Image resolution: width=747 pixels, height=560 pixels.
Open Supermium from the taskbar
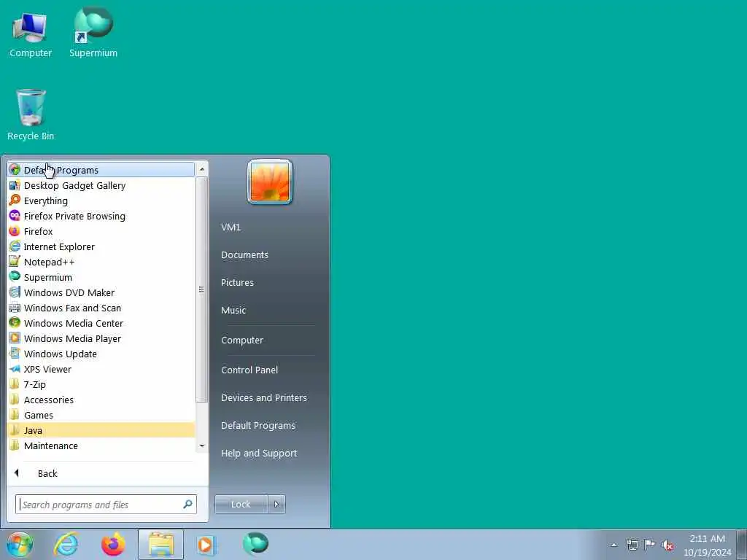click(x=255, y=544)
